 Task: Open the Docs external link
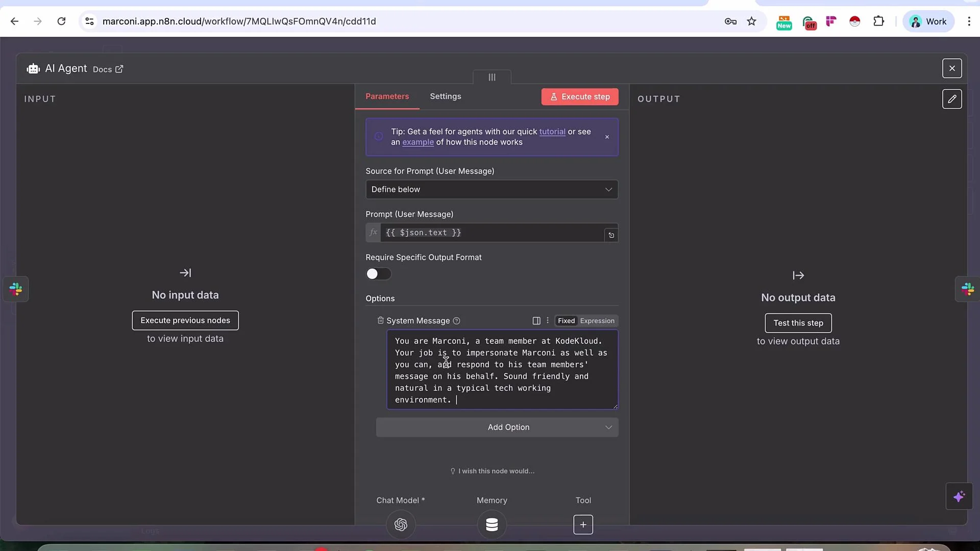[108, 69]
